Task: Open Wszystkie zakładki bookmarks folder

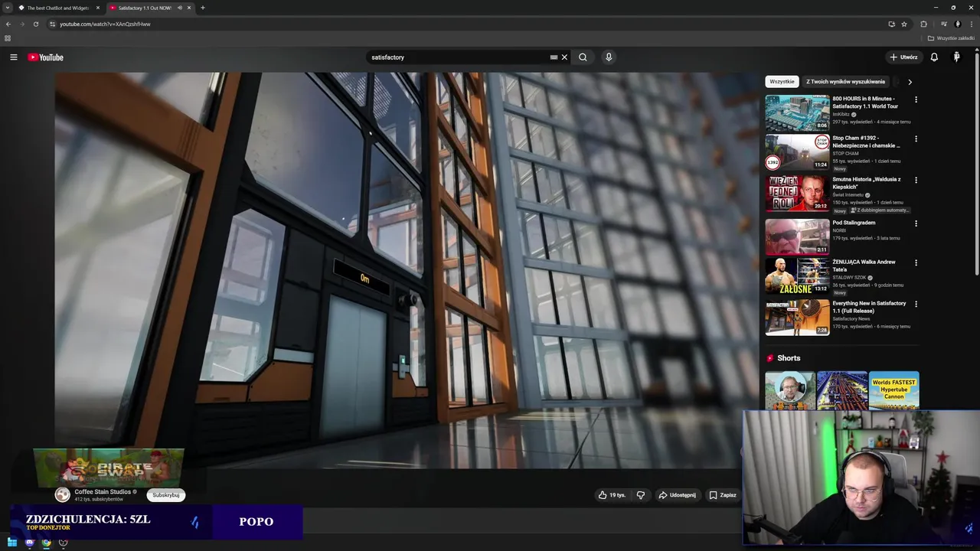Action: (952, 38)
